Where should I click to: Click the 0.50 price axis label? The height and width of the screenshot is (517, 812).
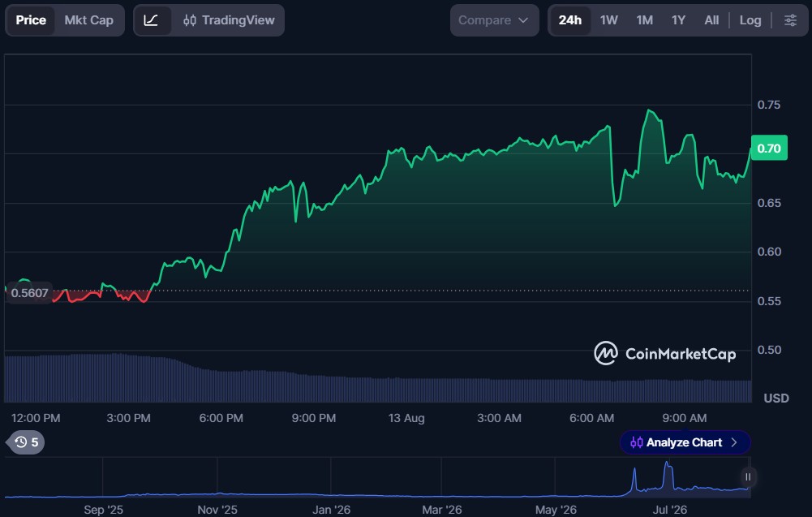coord(768,350)
